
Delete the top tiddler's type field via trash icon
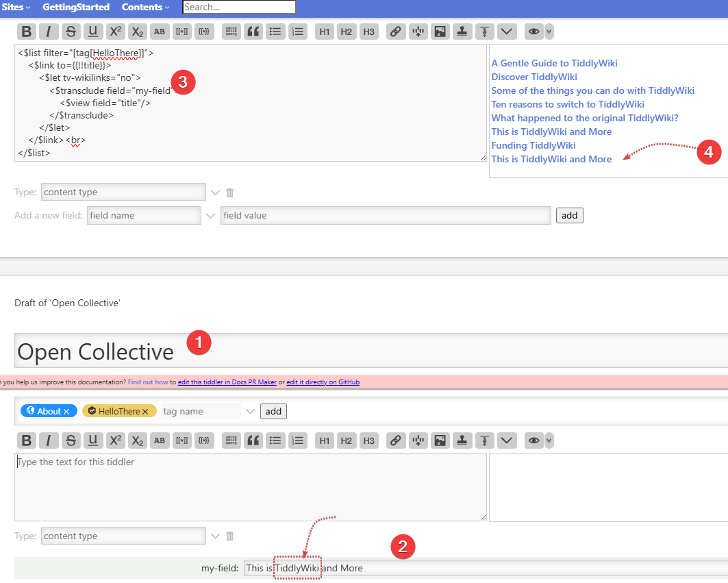click(230, 193)
